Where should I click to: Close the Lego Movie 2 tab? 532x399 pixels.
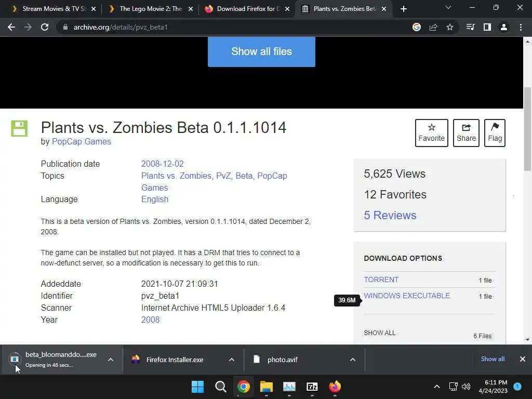click(191, 9)
